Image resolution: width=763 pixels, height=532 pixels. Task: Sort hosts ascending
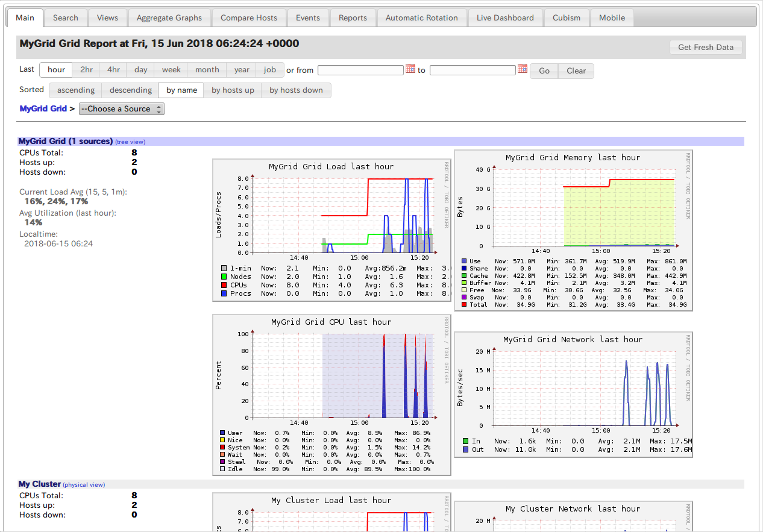(76, 90)
